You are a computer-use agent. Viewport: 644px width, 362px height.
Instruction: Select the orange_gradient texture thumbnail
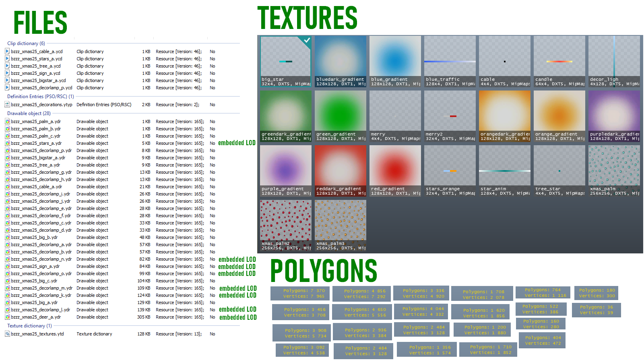(x=559, y=116)
